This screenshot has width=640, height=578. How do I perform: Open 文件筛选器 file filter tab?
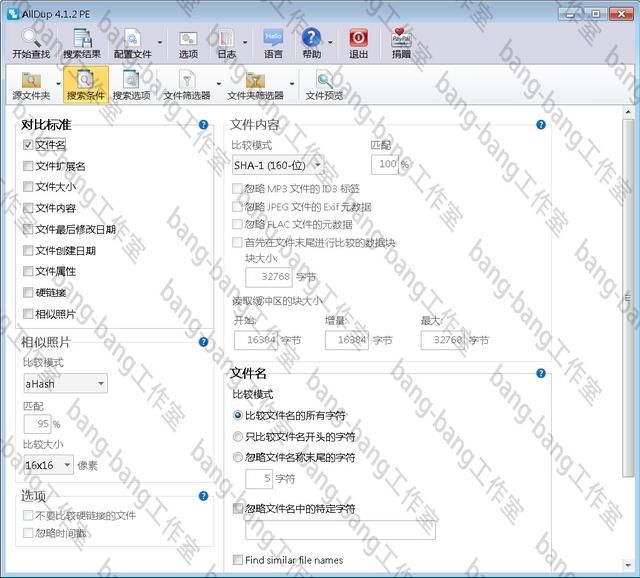187,85
